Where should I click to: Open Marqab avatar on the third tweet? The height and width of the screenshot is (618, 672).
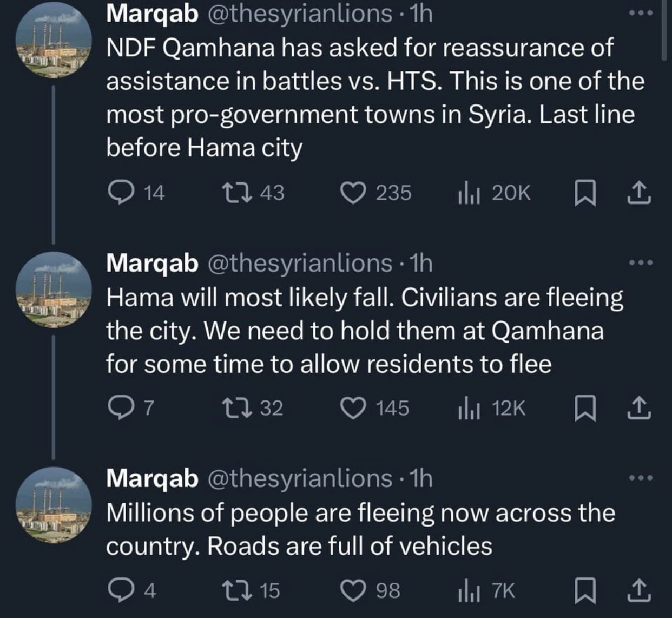[53, 504]
